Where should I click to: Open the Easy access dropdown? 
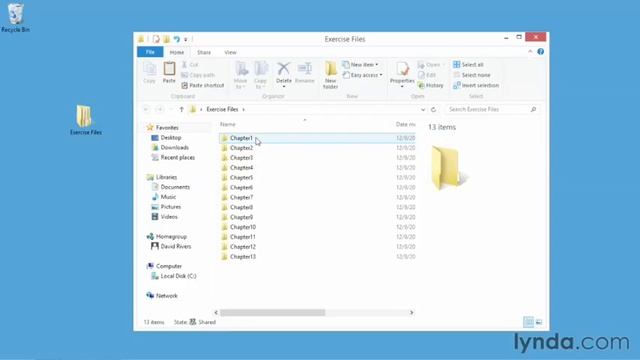(x=362, y=75)
